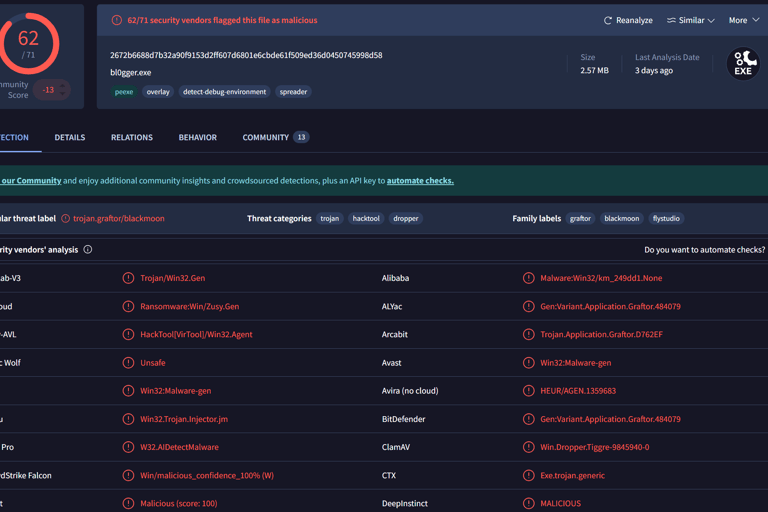Click alert icon beside Win.Dropper.Tiggre-9845940-0
Viewport: 768px width, 512px height.
pyautogui.click(x=528, y=447)
